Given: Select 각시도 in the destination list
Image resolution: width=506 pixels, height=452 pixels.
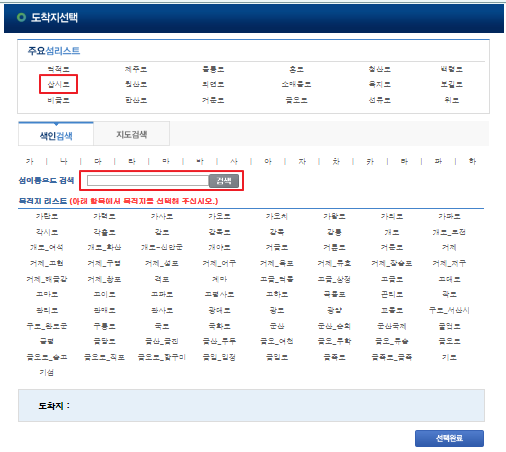Looking at the screenshot, I should pyautogui.click(x=47, y=232).
